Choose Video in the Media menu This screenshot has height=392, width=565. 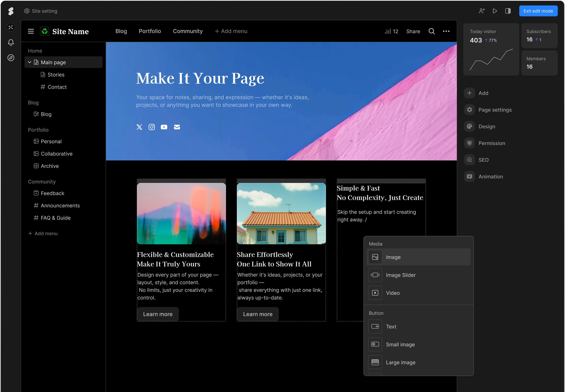click(393, 293)
